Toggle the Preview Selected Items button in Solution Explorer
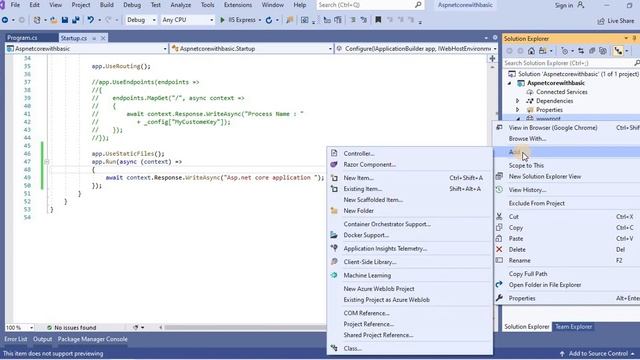640x360 pixels. (618, 51)
